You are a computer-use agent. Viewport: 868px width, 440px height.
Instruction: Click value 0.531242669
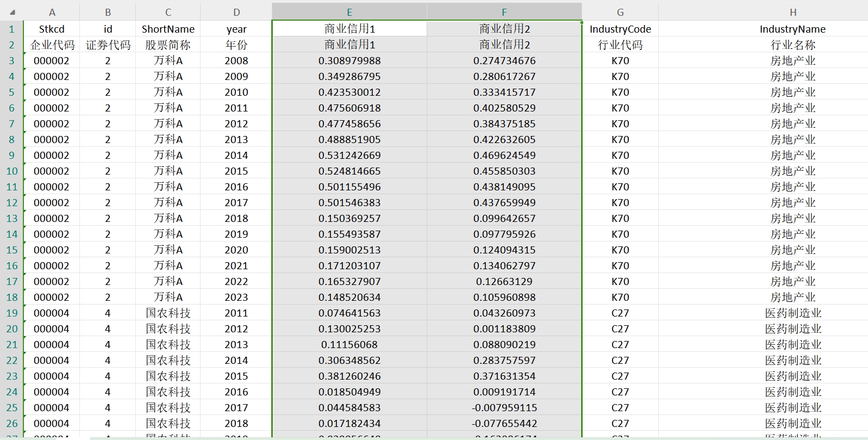click(x=349, y=155)
